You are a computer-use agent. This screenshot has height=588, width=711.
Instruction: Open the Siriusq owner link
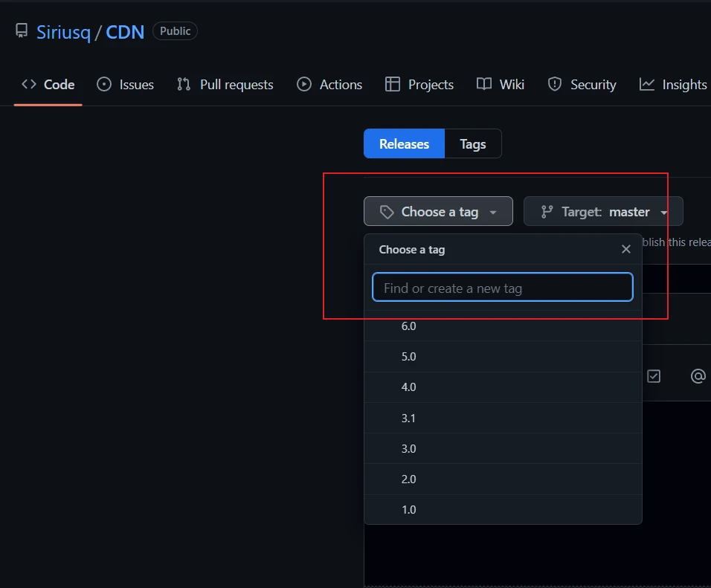click(63, 32)
